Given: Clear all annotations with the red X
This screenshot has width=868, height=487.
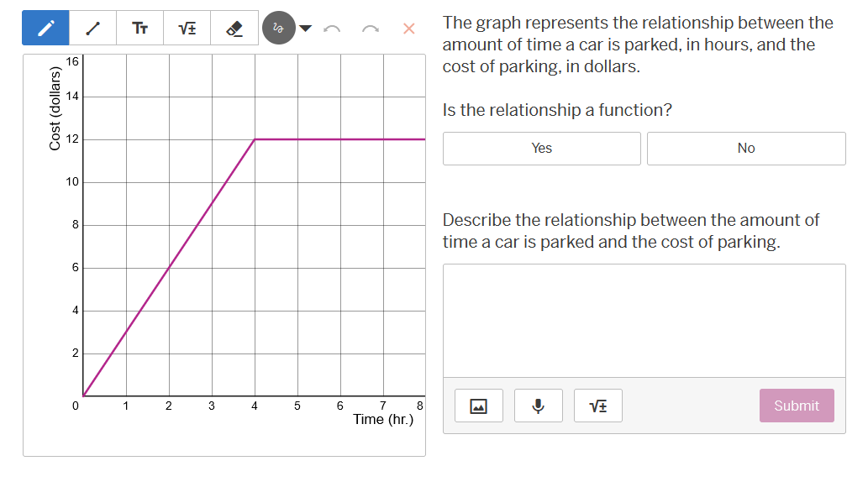Looking at the screenshot, I should click(x=408, y=28).
